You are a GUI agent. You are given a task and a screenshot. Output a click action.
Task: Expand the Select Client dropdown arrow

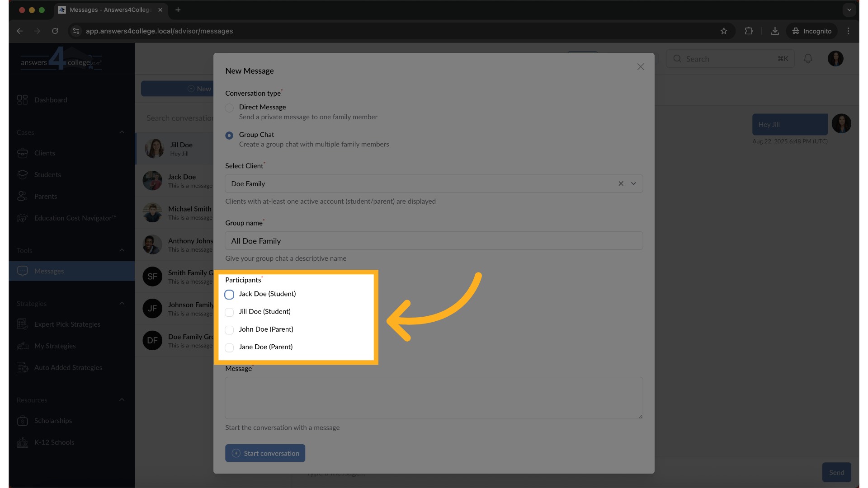click(633, 183)
